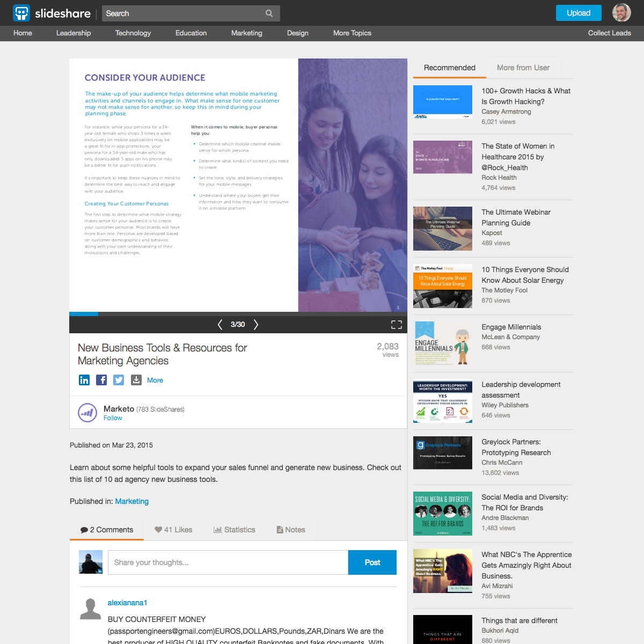Click 'Casey Armstrong' author name
644x644 pixels.
(x=506, y=112)
